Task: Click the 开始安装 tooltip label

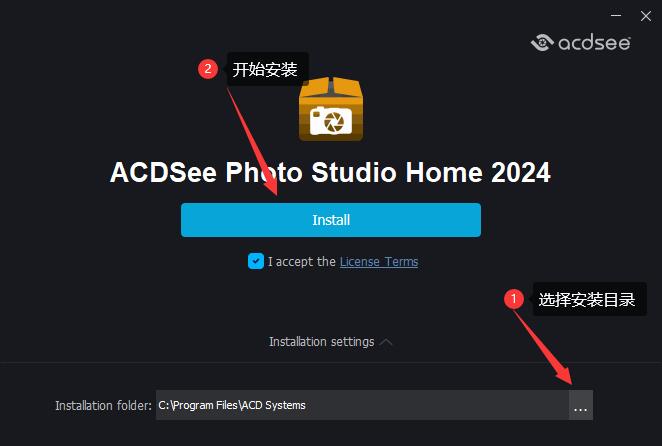Action: pyautogui.click(x=265, y=69)
